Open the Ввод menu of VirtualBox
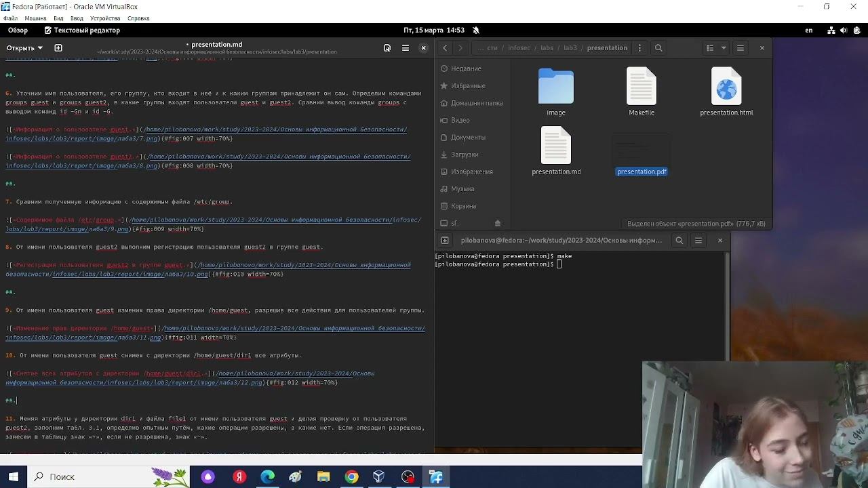The height and width of the screenshot is (488, 868). tap(77, 18)
